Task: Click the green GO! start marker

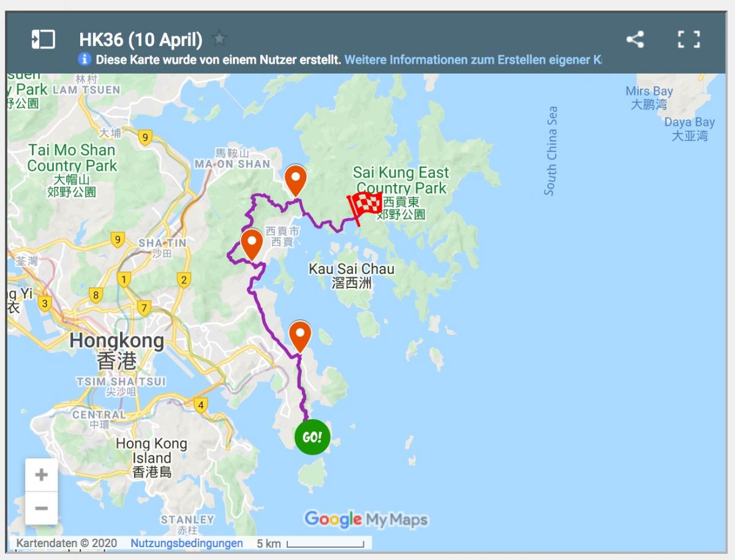Action: (x=312, y=437)
